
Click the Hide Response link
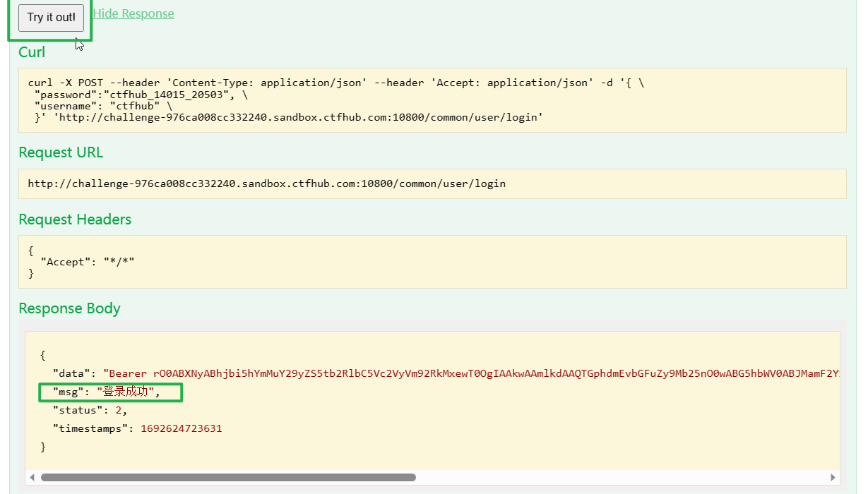(133, 13)
